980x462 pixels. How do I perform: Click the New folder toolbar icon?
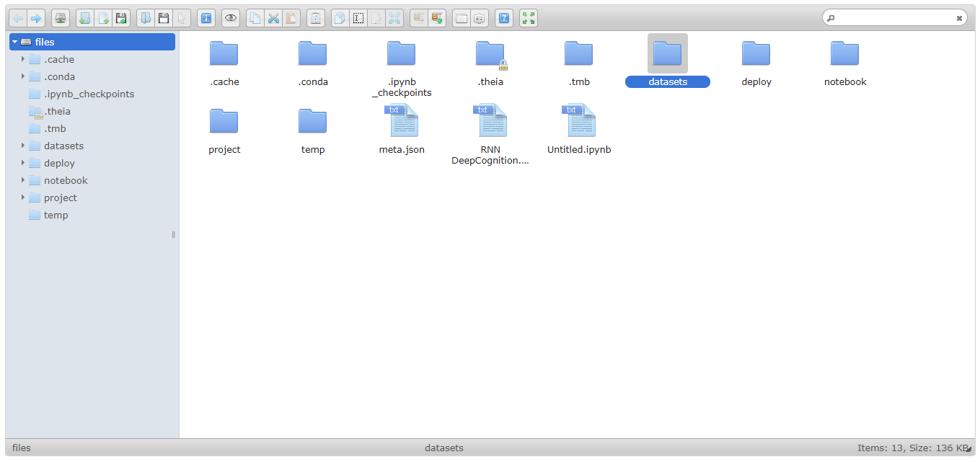(x=84, y=18)
